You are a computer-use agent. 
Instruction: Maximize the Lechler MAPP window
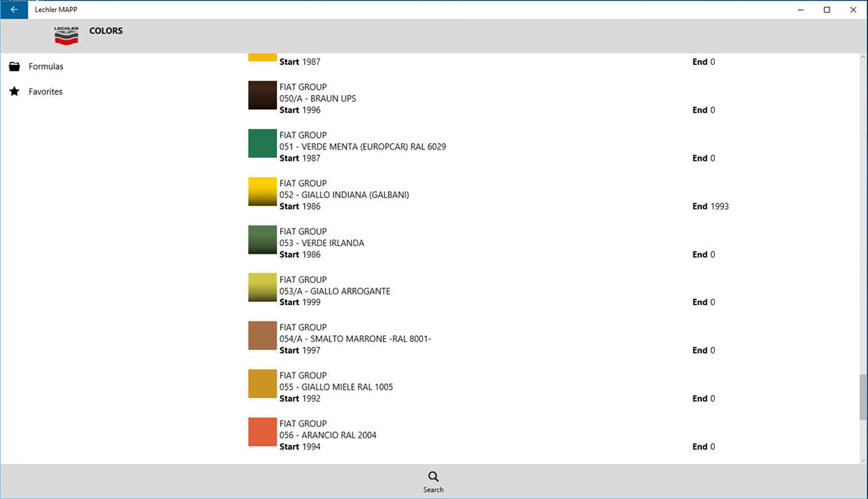(827, 9)
